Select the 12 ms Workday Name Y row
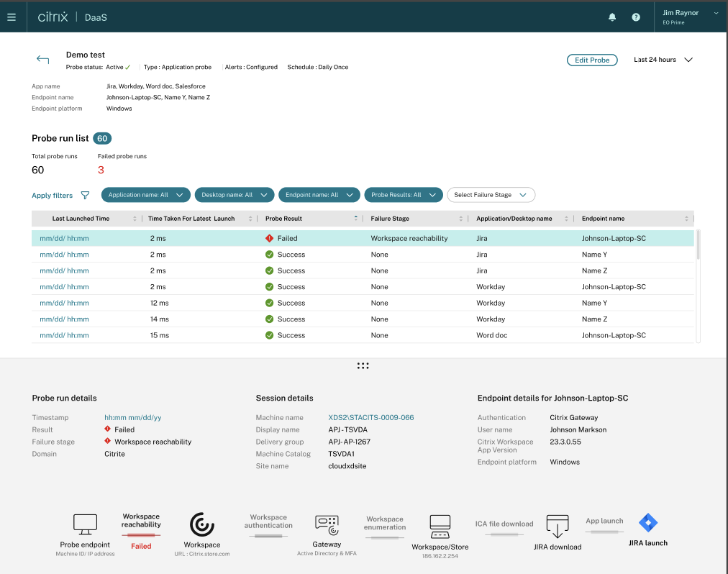Image resolution: width=728 pixels, height=574 pixels. [x=363, y=303]
